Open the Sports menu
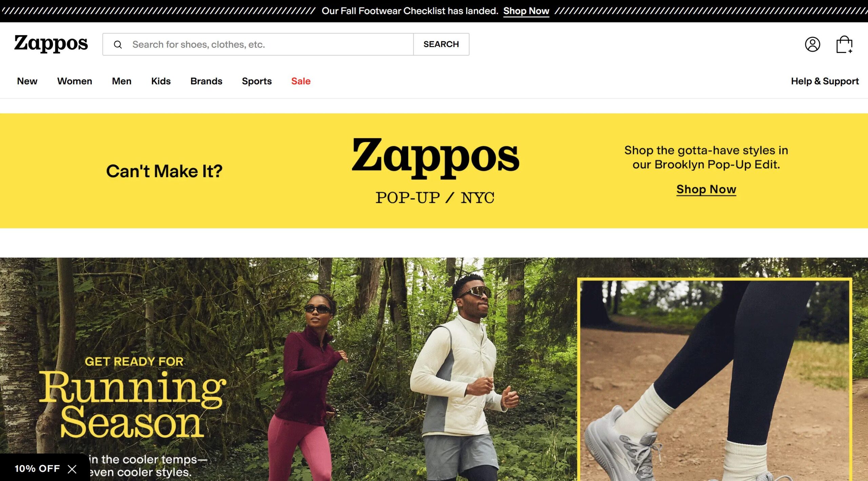868x481 pixels. [x=257, y=81]
